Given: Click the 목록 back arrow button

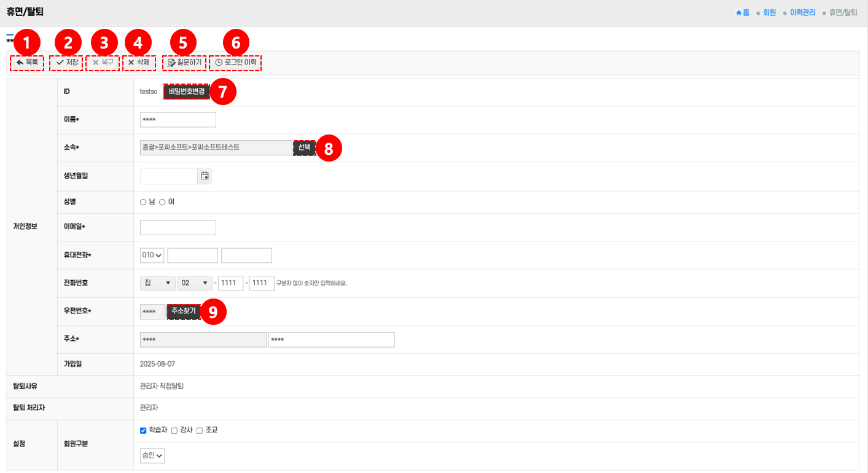Looking at the screenshot, I should (x=27, y=63).
